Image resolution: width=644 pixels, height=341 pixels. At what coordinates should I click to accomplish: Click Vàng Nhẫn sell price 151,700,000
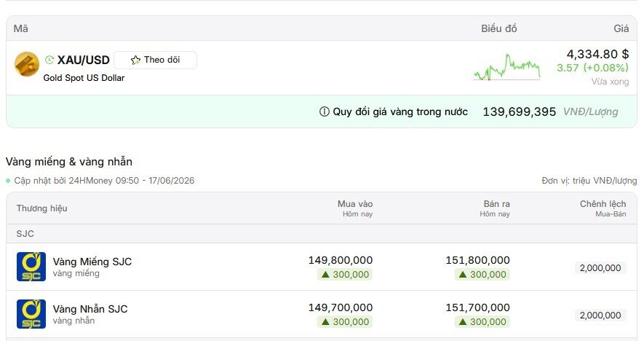(x=477, y=307)
